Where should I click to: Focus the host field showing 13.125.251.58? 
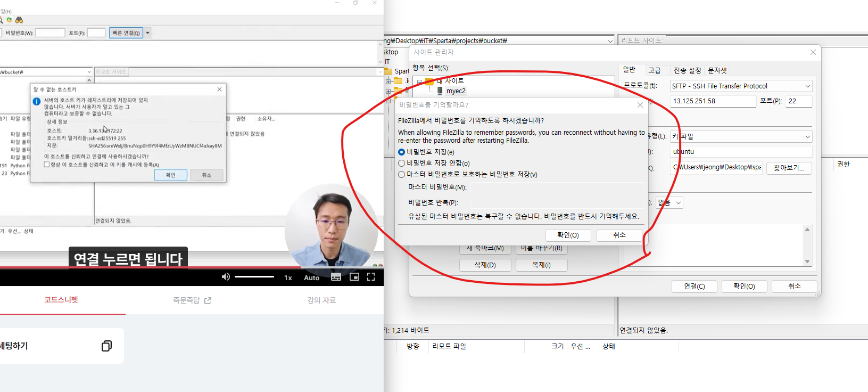click(x=713, y=101)
